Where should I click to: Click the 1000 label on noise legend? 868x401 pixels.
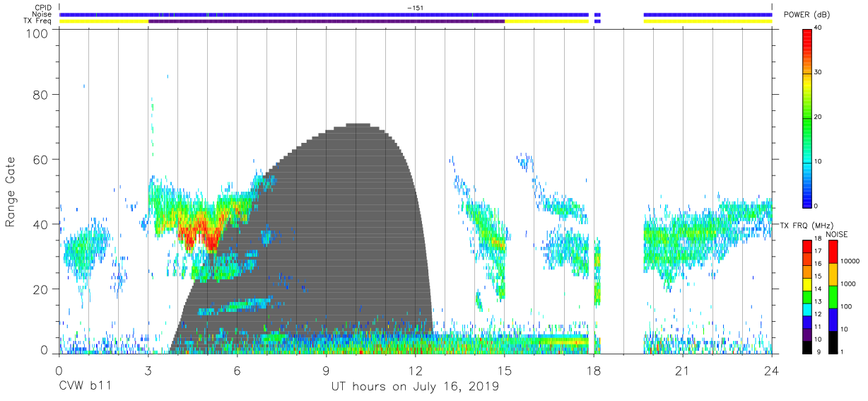coord(847,284)
